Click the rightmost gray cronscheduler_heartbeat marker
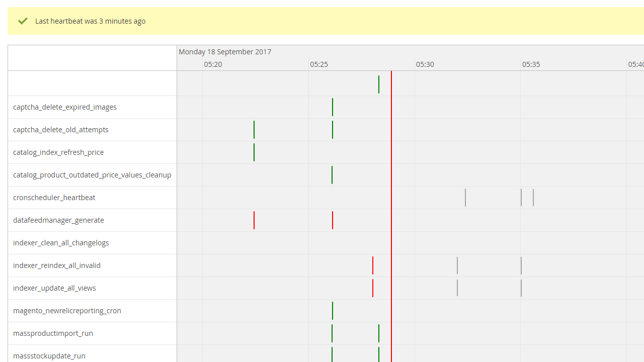This screenshot has height=362, width=644. click(533, 197)
